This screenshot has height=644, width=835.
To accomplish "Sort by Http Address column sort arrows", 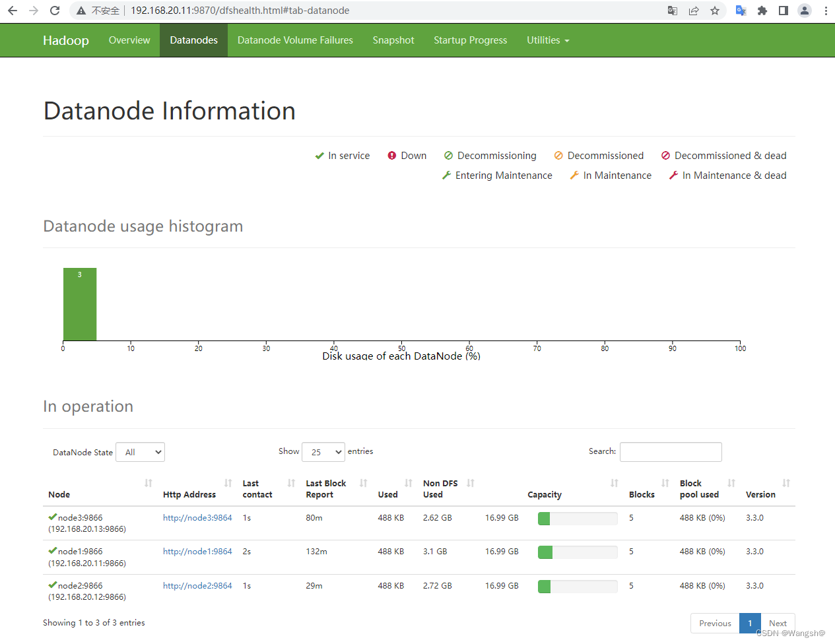I will tap(228, 484).
